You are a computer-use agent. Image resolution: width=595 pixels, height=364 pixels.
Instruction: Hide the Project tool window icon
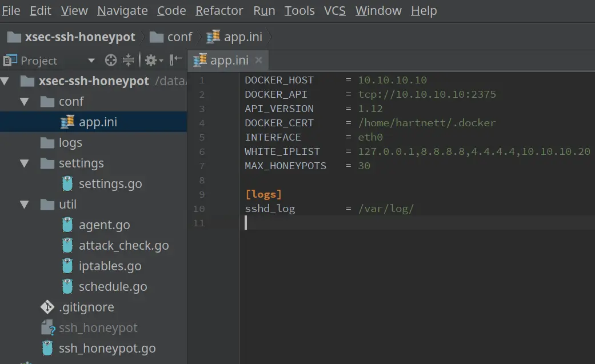coord(175,60)
